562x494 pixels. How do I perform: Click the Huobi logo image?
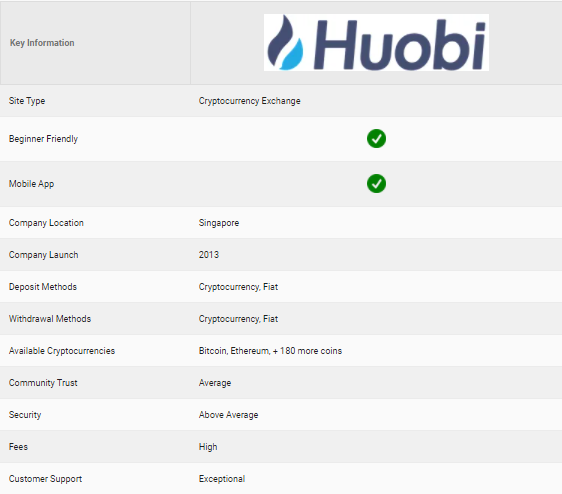click(376, 42)
